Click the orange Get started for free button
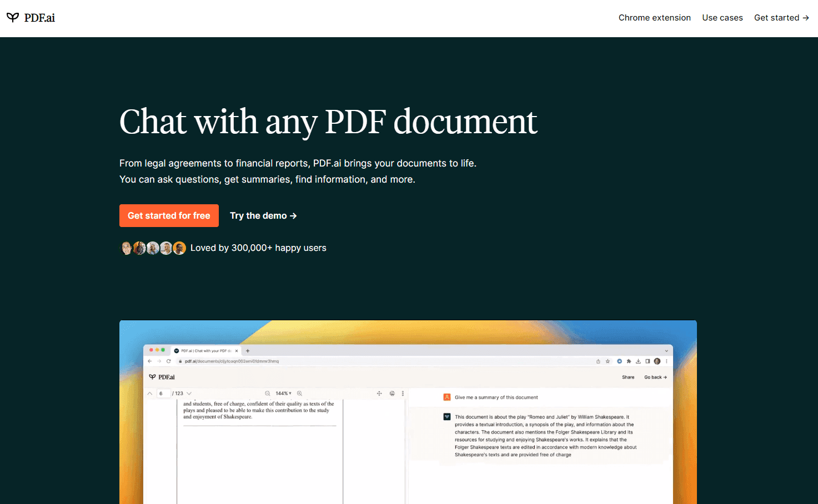 click(169, 215)
